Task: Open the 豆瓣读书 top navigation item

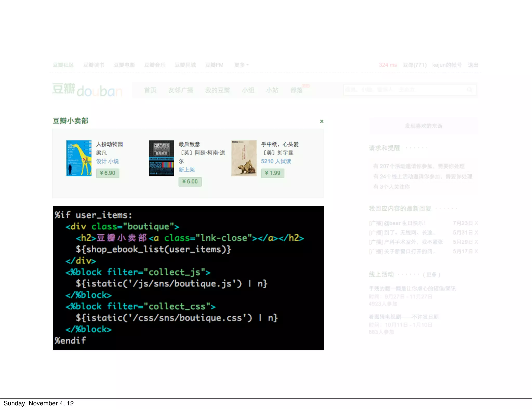Action: coord(94,65)
